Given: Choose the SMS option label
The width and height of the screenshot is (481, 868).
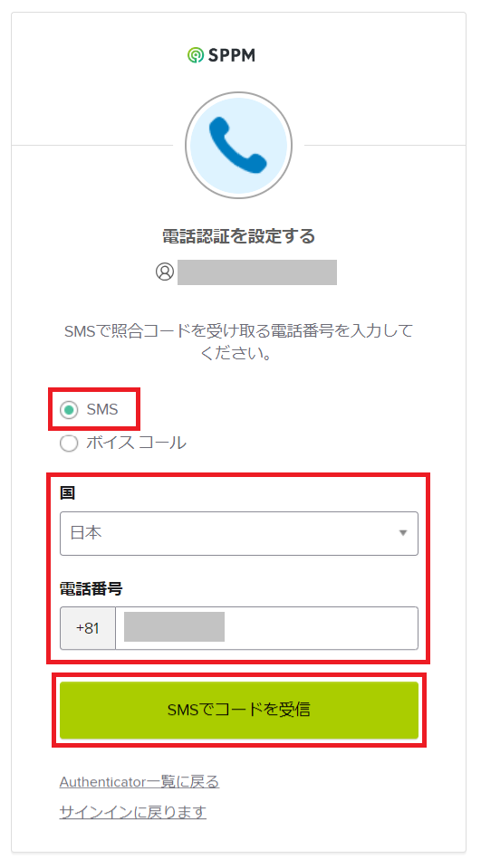Looking at the screenshot, I should coord(102,409).
